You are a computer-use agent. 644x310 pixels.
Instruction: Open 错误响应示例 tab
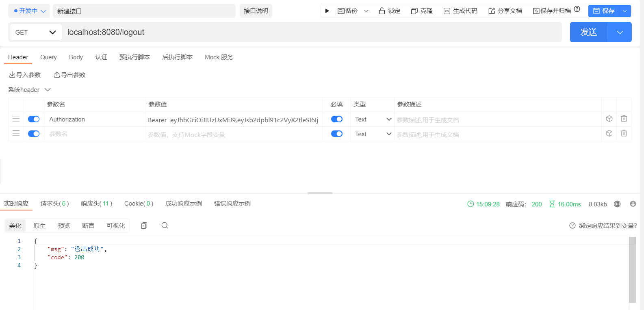232,204
